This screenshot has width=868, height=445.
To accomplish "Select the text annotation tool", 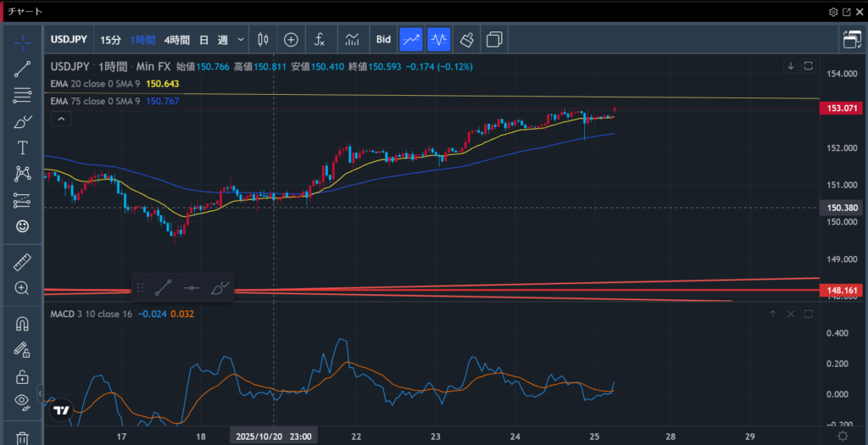I will (23, 147).
